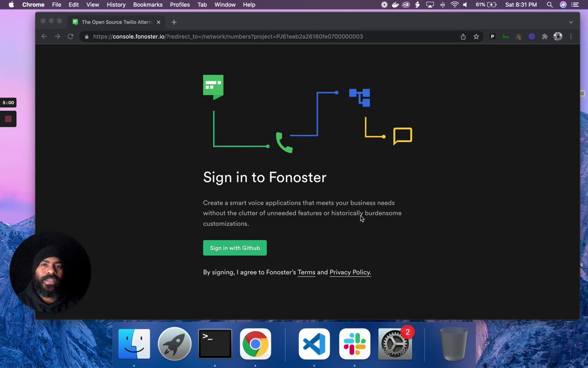Open the Edit menu
Image resolution: width=588 pixels, height=368 pixels.
tap(73, 5)
